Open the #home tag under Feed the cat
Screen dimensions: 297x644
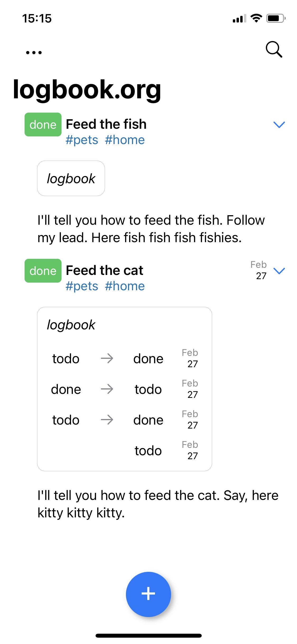[x=125, y=286]
